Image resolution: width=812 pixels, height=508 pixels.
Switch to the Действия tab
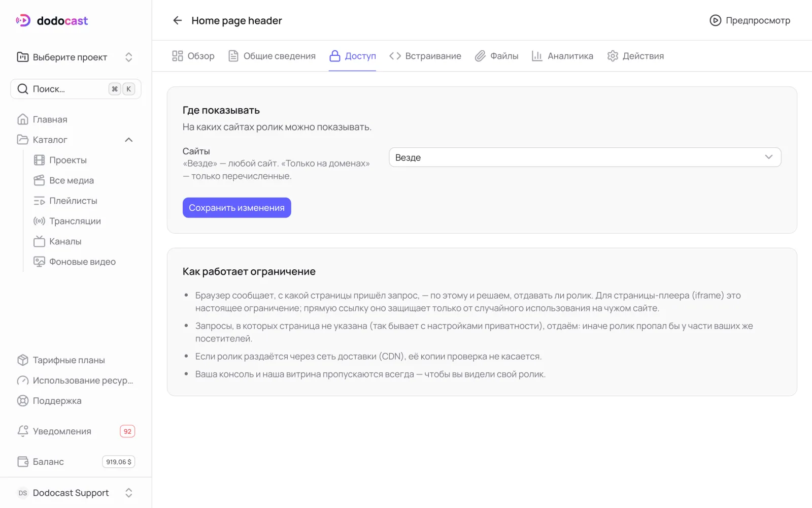(x=635, y=56)
